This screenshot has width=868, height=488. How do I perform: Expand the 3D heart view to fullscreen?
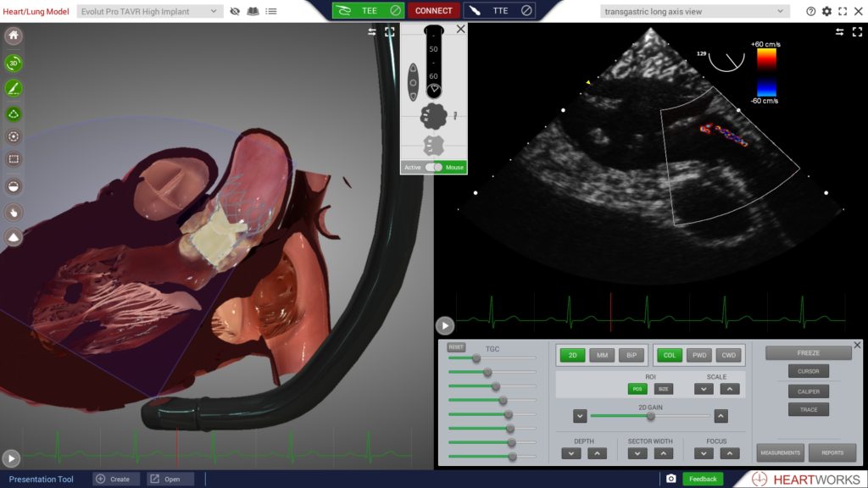(x=390, y=32)
